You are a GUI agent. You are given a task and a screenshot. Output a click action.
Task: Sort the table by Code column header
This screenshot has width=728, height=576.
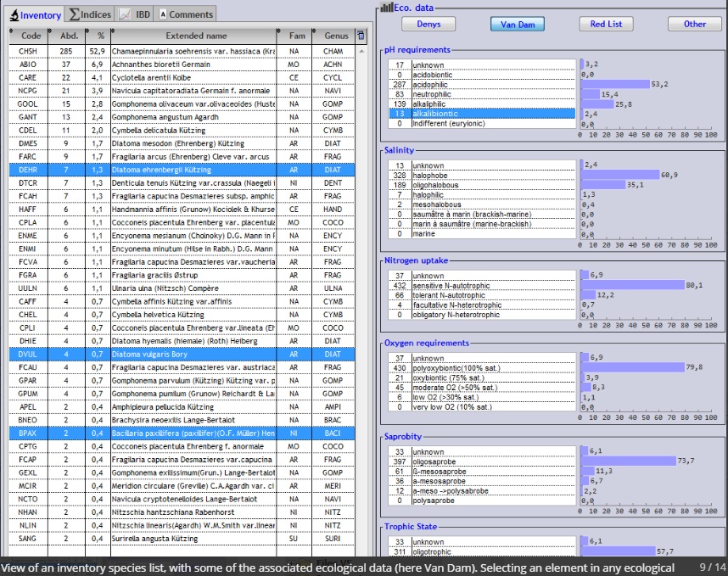(x=31, y=36)
